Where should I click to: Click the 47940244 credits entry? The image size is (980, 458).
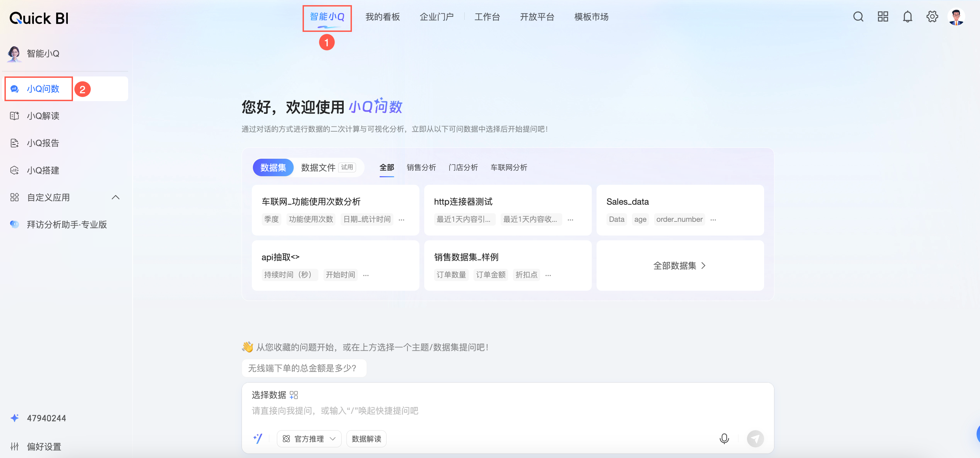[x=46, y=418]
